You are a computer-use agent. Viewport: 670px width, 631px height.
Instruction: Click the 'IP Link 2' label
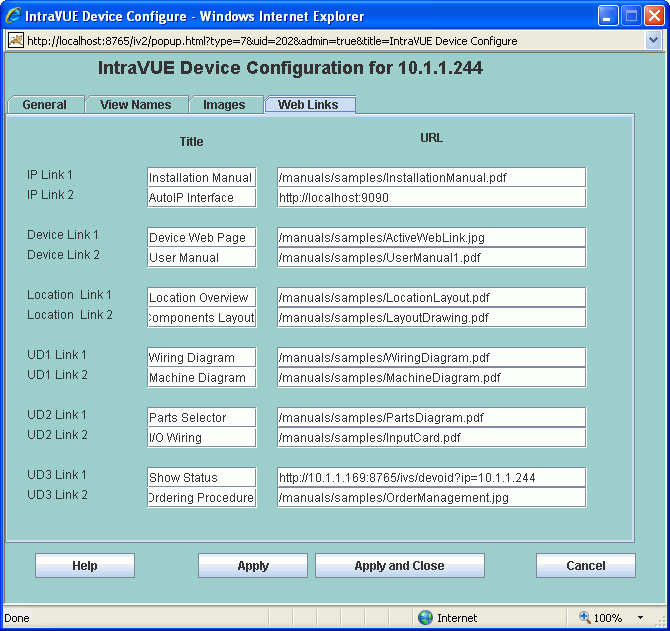[50, 195]
